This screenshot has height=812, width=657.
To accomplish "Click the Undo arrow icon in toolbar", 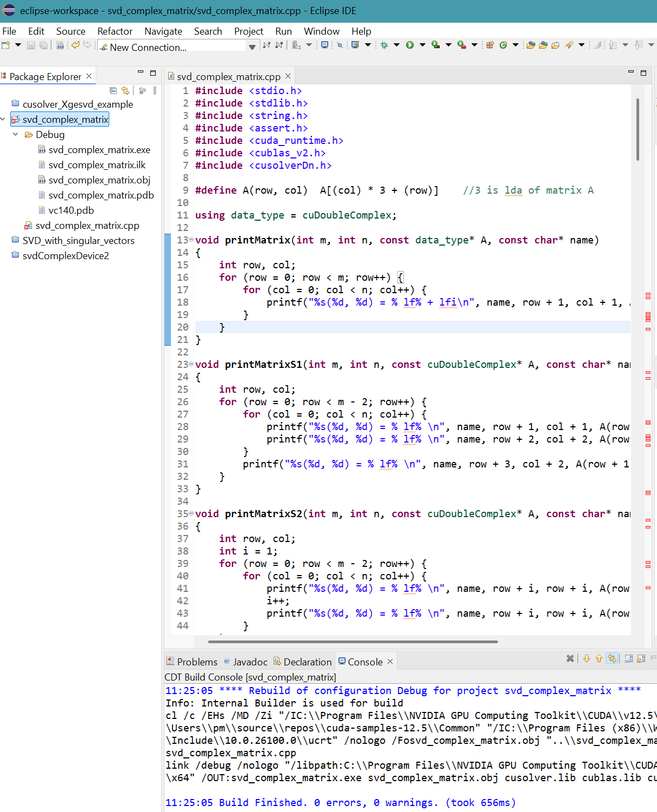I will coord(75,45).
